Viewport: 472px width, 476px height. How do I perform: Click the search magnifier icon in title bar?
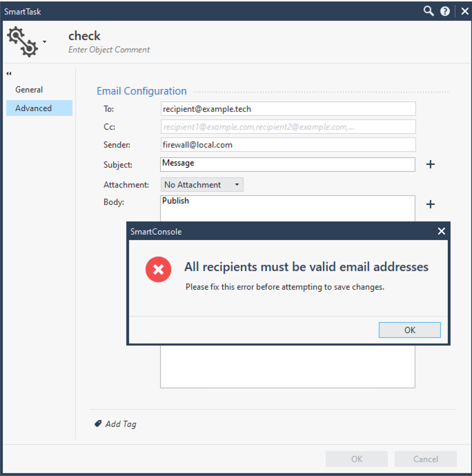(x=429, y=11)
